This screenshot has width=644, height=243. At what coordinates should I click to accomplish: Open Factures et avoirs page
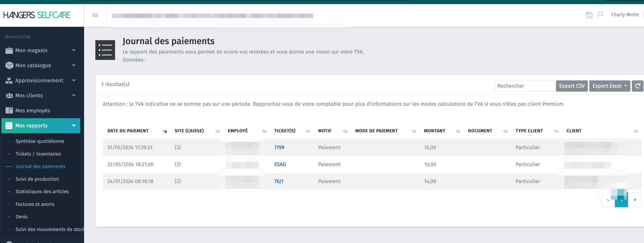pyautogui.click(x=35, y=204)
